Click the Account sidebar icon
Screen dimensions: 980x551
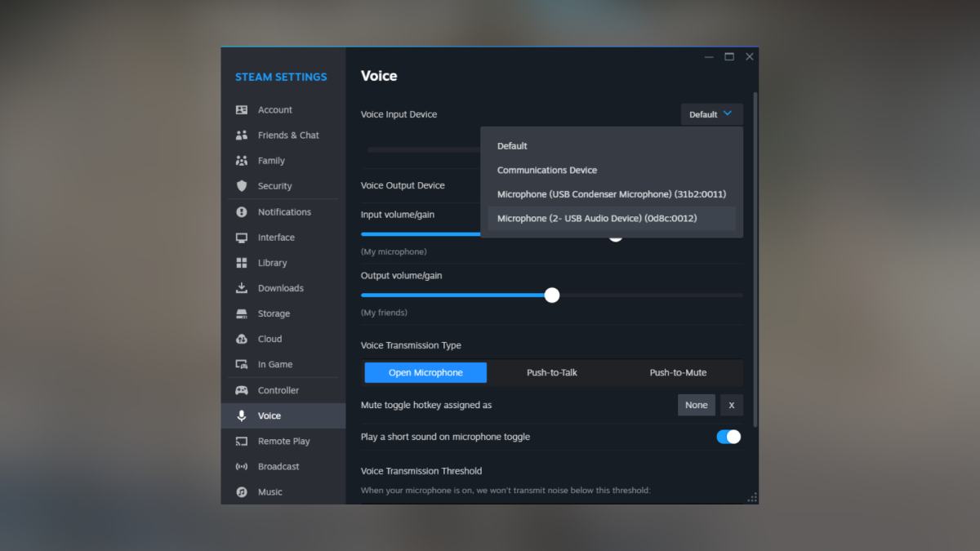242,110
